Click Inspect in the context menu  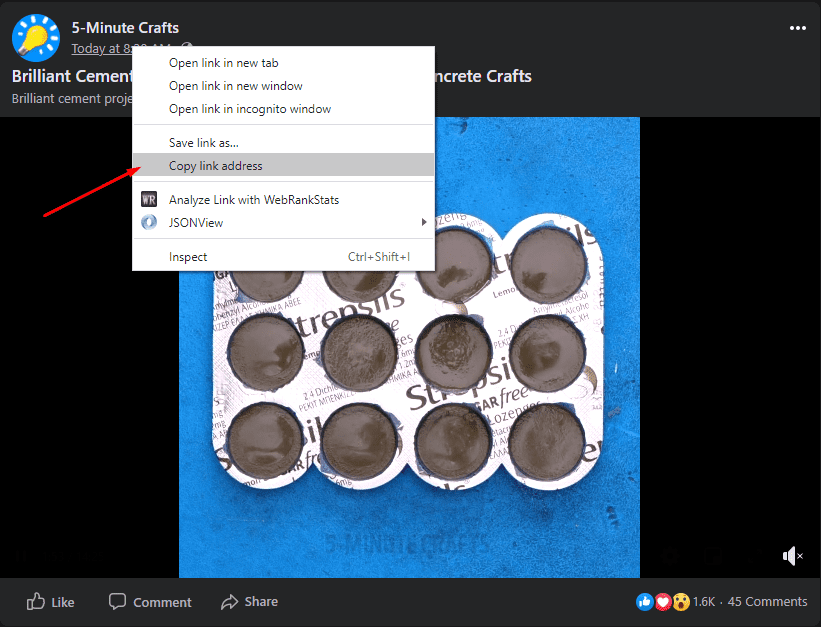click(188, 257)
